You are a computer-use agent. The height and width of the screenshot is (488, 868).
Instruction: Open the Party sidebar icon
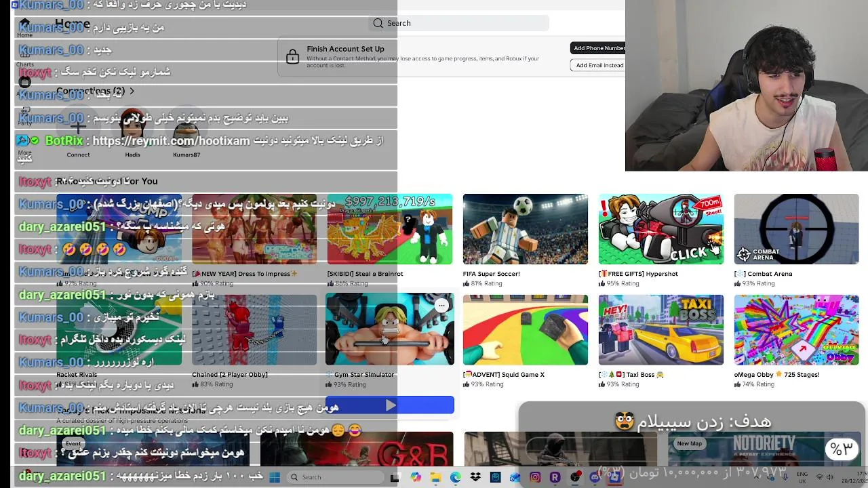click(24, 115)
